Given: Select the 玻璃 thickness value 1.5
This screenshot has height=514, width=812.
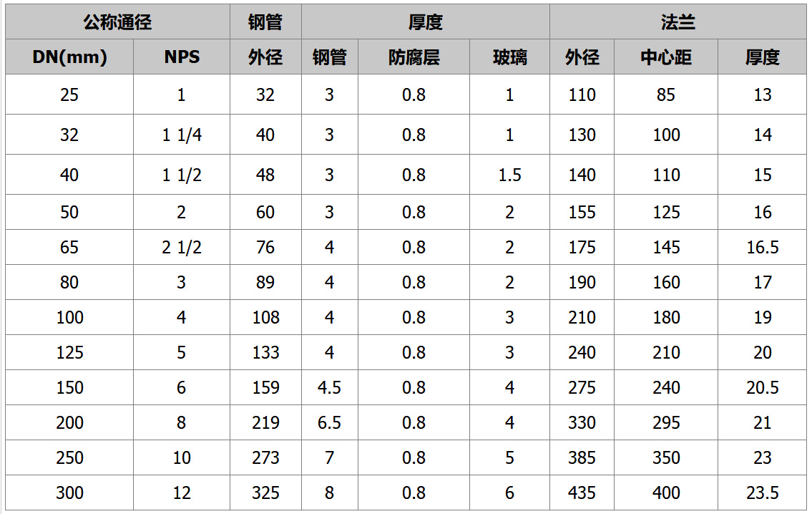Looking at the screenshot, I should (x=509, y=175).
